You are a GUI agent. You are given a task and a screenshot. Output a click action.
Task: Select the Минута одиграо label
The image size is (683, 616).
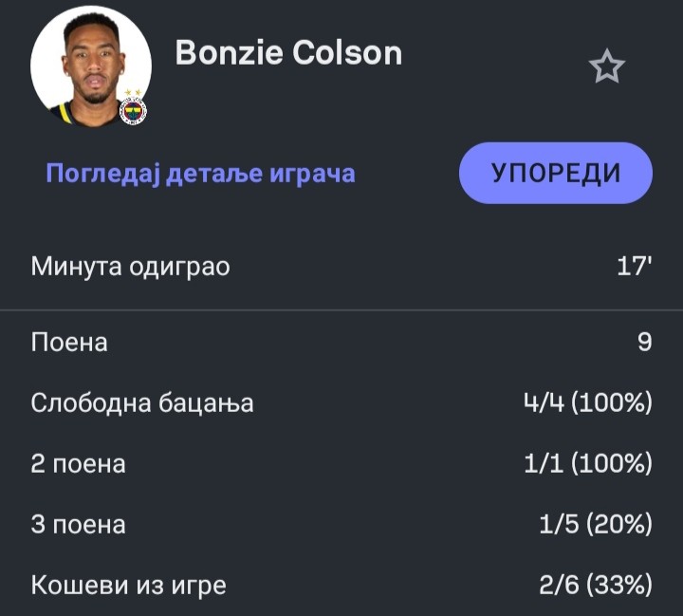tap(130, 267)
